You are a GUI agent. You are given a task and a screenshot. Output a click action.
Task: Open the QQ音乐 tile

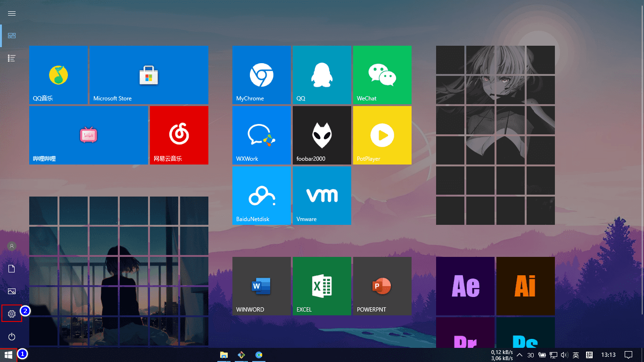point(58,75)
